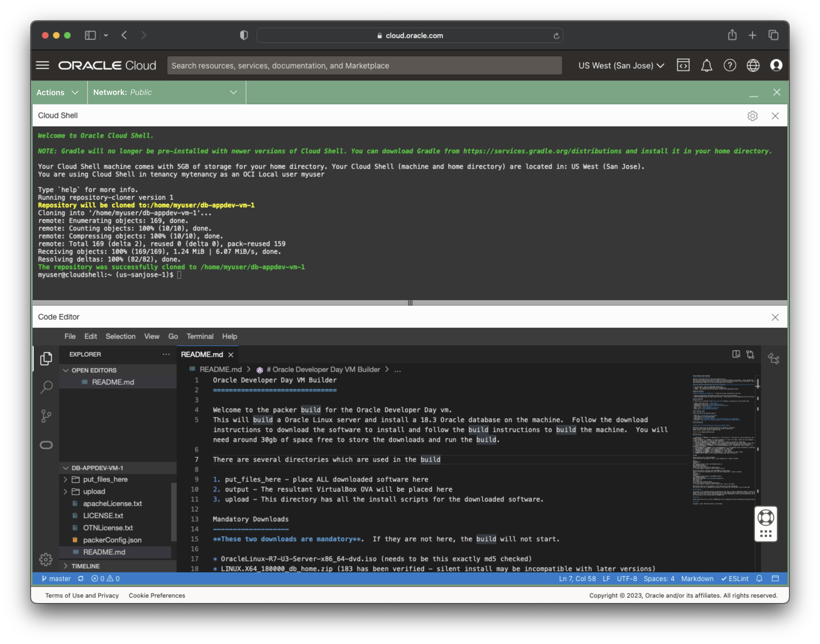Open the Manage gear at bottom of activity bar

tap(46, 560)
